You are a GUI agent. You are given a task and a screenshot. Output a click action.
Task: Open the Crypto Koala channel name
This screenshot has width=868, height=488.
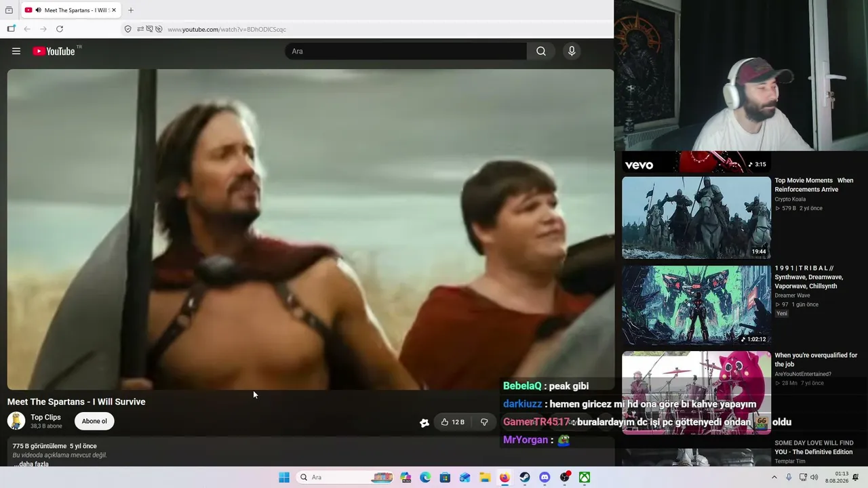click(x=790, y=199)
